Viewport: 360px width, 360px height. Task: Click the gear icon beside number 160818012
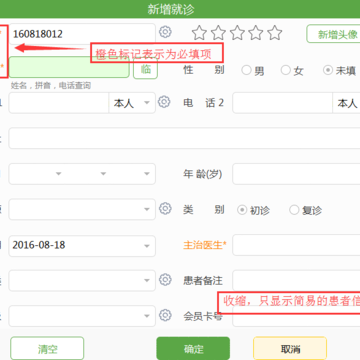165,32
